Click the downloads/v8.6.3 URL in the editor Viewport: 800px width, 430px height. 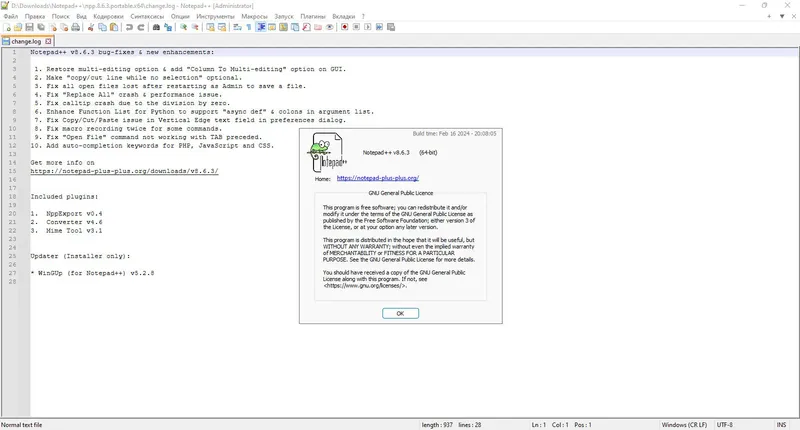[124, 171]
